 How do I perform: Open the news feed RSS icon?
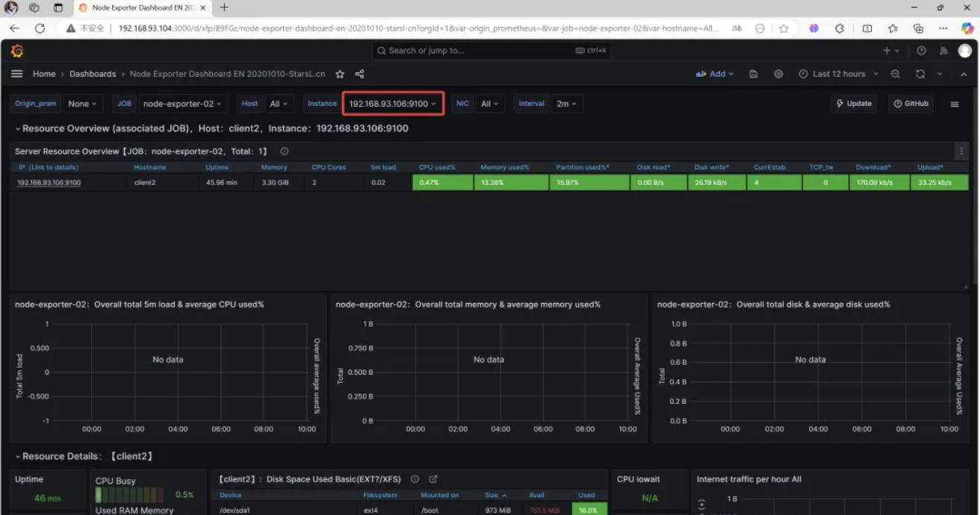tap(943, 51)
